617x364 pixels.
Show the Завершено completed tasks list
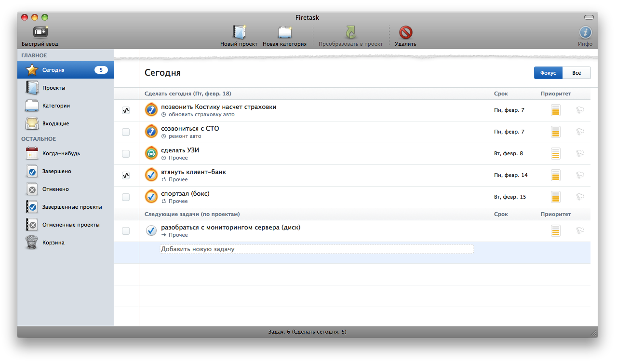pos(56,171)
